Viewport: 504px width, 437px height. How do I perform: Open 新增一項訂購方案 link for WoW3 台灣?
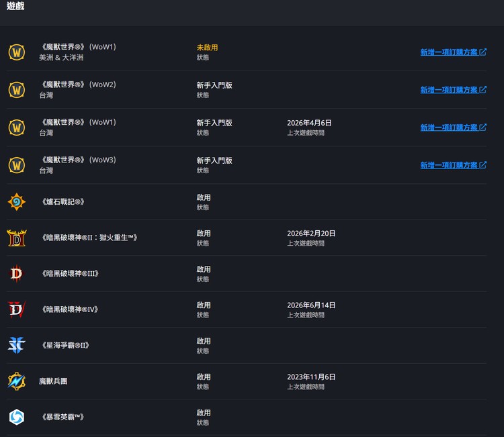(453, 165)
